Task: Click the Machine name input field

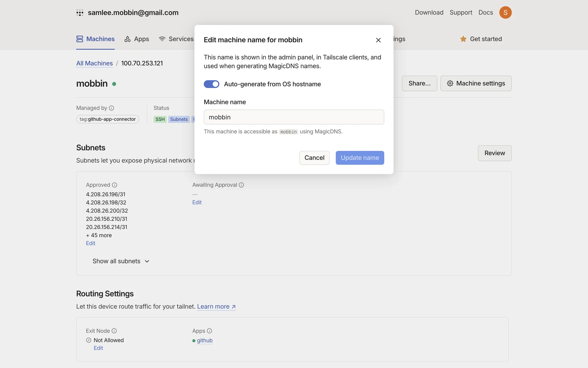Action: 294,117
